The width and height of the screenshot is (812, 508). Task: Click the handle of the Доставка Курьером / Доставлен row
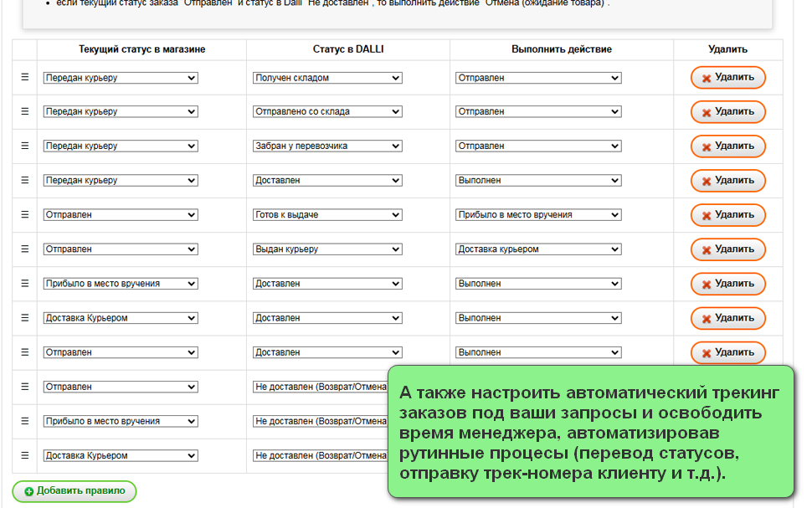click(x=25, y=318)
